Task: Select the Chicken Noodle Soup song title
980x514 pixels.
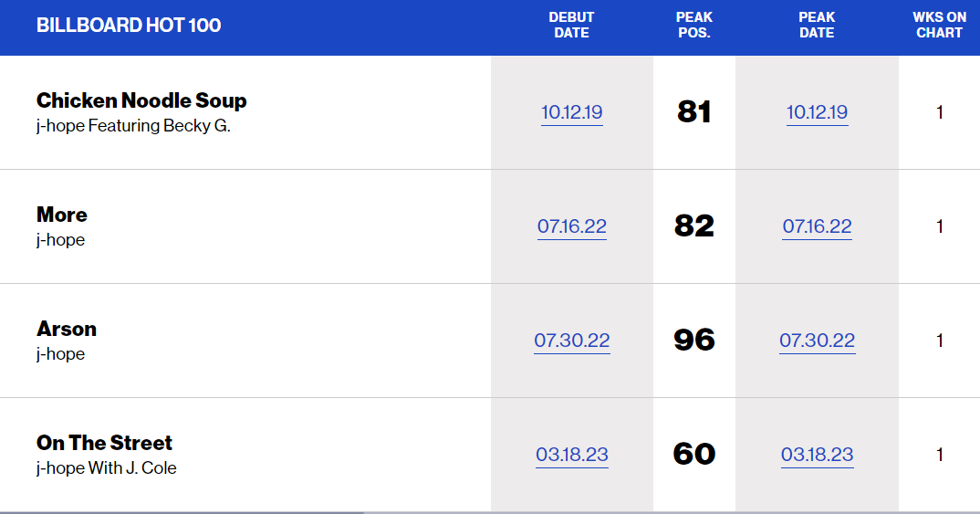Action: coord(141,100)
